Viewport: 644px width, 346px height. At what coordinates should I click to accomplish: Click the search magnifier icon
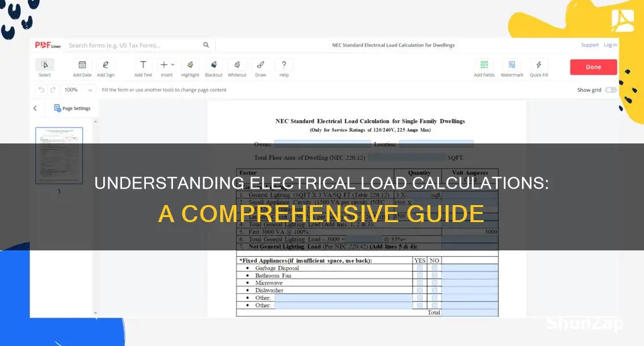tap(206, 45)
